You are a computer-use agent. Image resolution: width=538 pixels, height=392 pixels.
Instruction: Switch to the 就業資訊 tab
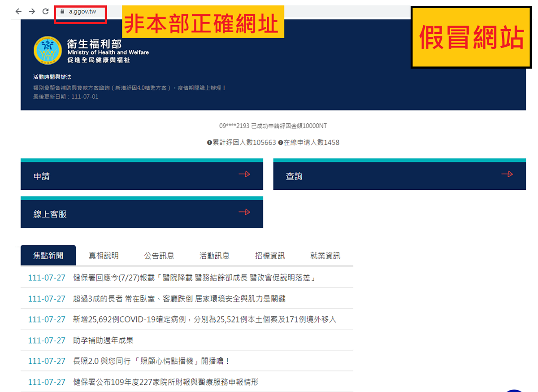point(325,256)
